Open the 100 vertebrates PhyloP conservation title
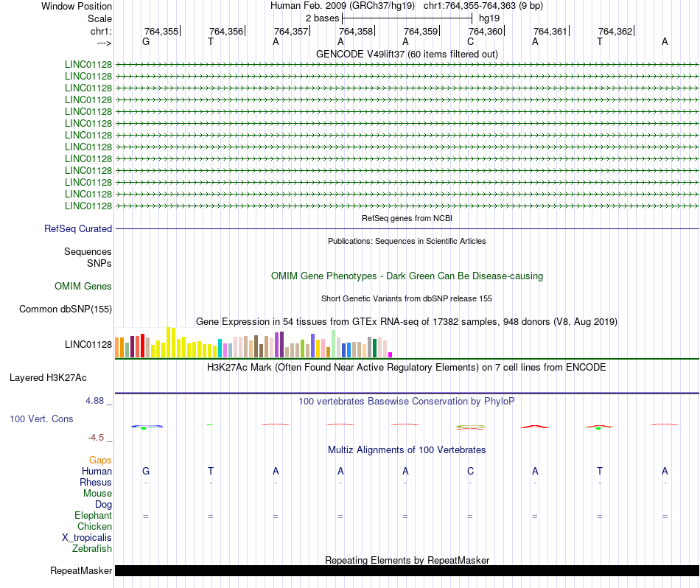Viewport: 700px width, 588px height. 407,401
